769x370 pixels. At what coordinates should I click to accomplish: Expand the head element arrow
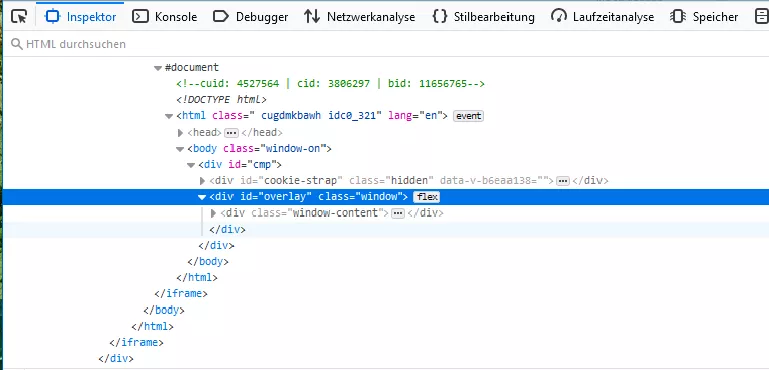tap(180, 132)
